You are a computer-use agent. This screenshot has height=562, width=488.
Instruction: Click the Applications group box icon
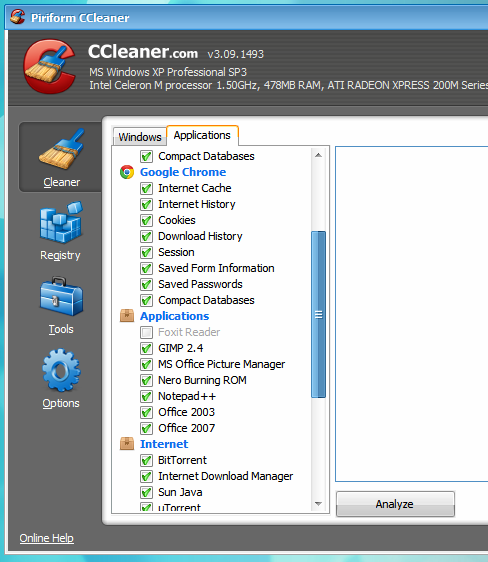click(x=127, y=316)
